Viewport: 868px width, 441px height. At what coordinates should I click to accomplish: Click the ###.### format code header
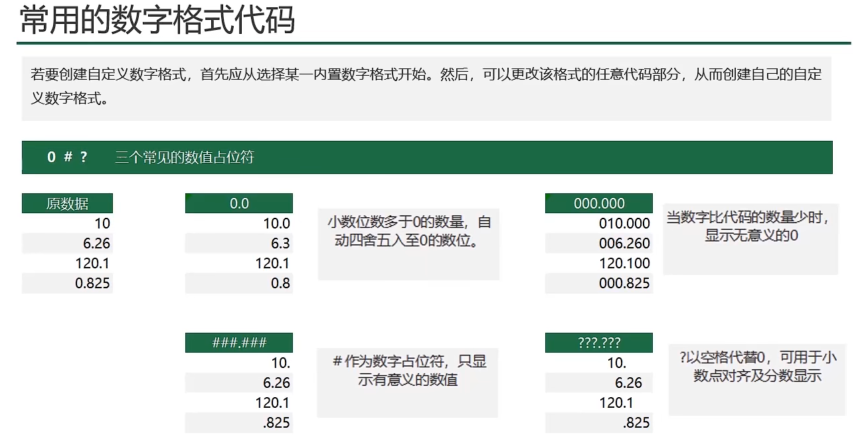tap(239, 343)
